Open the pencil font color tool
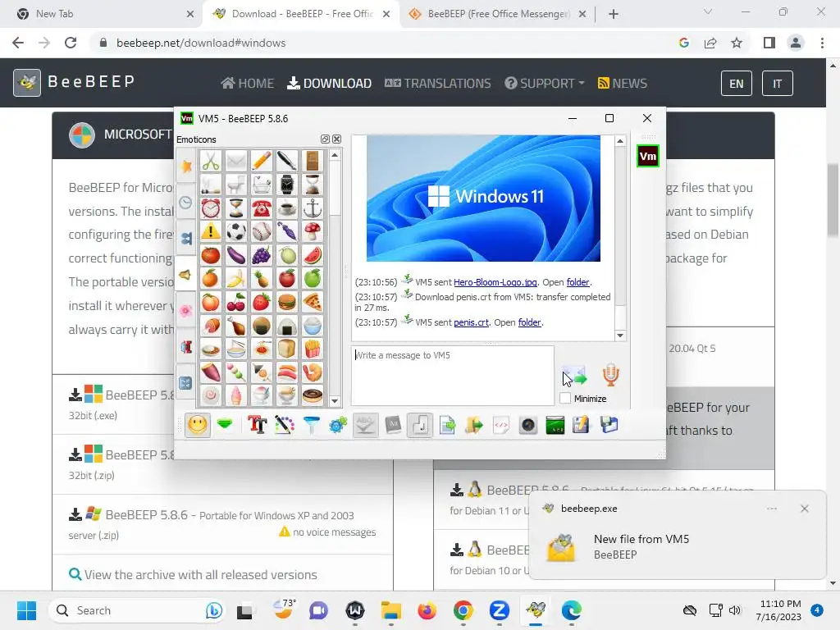The height and width of the screenshot is (630, 840). [285, 426]
